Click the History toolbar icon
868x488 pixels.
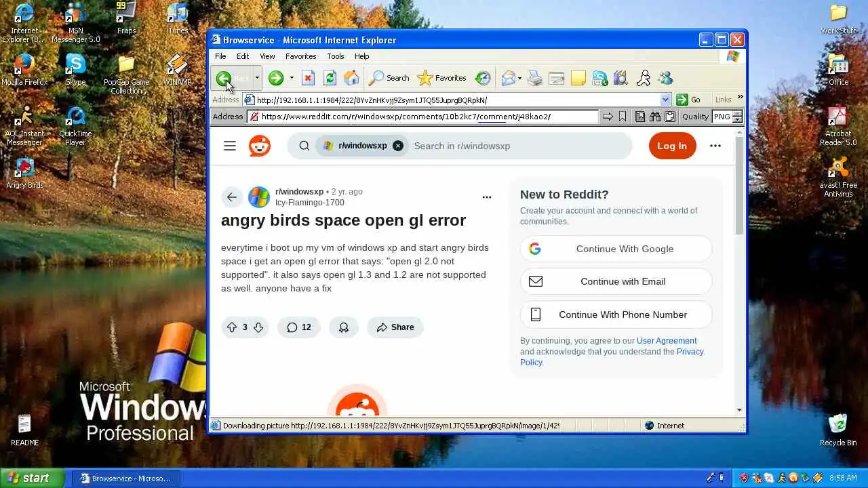point(483,78)
